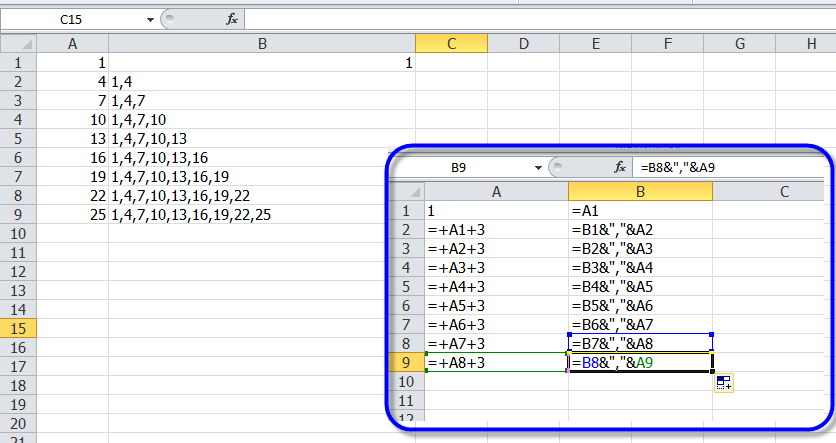The width and height of the screenshot is (836, 443).
Task: Click the main empty formula bar field
Action: pos(540,20)
